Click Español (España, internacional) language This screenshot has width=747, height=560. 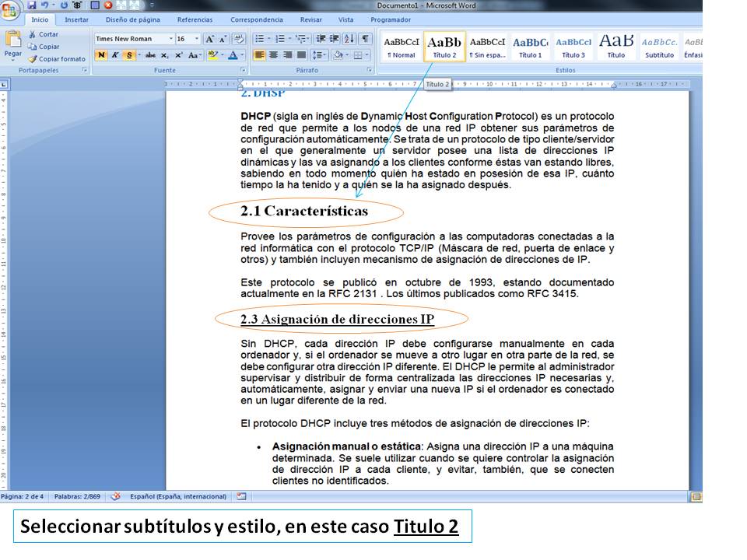pyautogui.click(x=178, y=496)
